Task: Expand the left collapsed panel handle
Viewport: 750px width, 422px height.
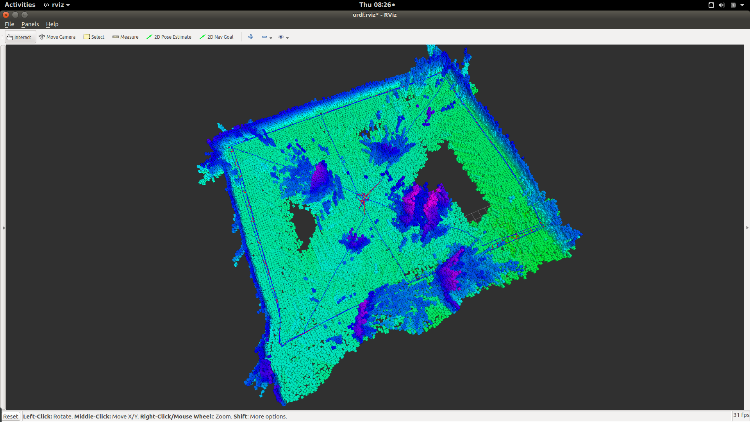Action: click(x=3, y=228)
